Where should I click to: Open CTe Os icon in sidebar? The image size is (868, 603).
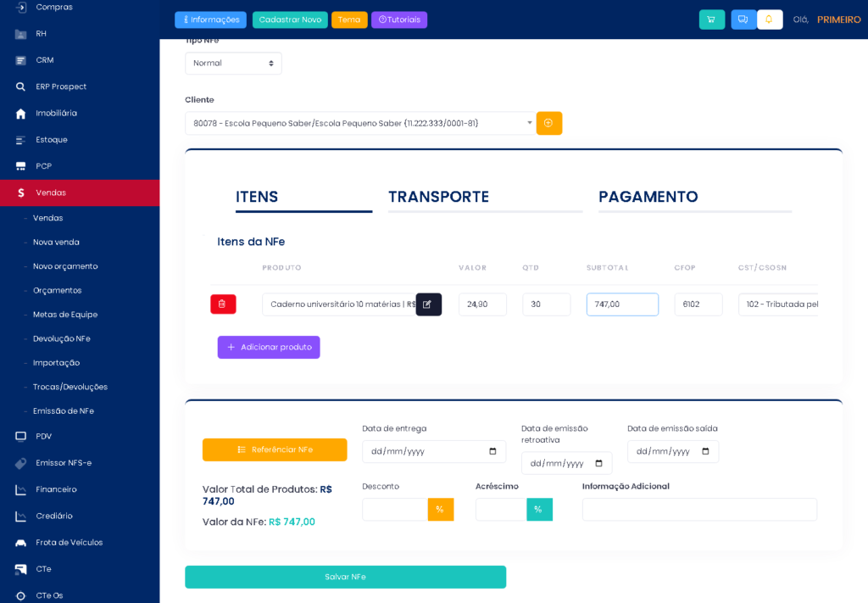pyautogui.click(x=20, y=596)
